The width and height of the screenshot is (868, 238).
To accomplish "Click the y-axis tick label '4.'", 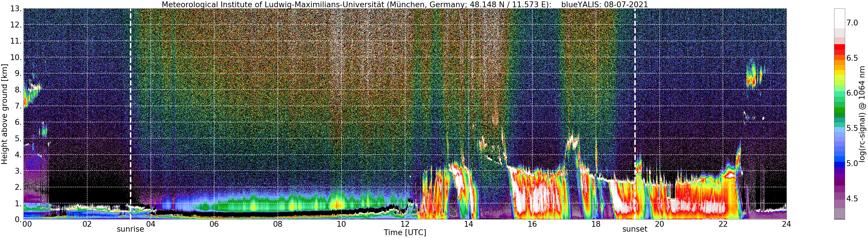I will point(18,155).
